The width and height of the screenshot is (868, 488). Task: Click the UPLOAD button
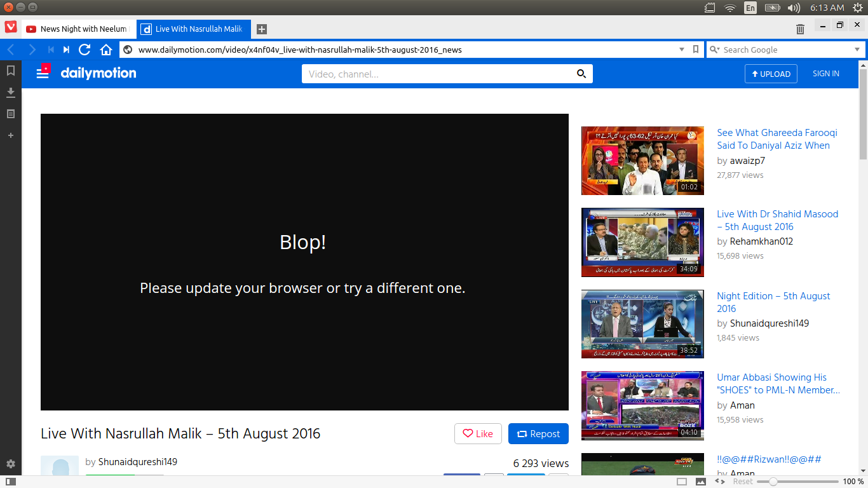click(x=771, y=74)
